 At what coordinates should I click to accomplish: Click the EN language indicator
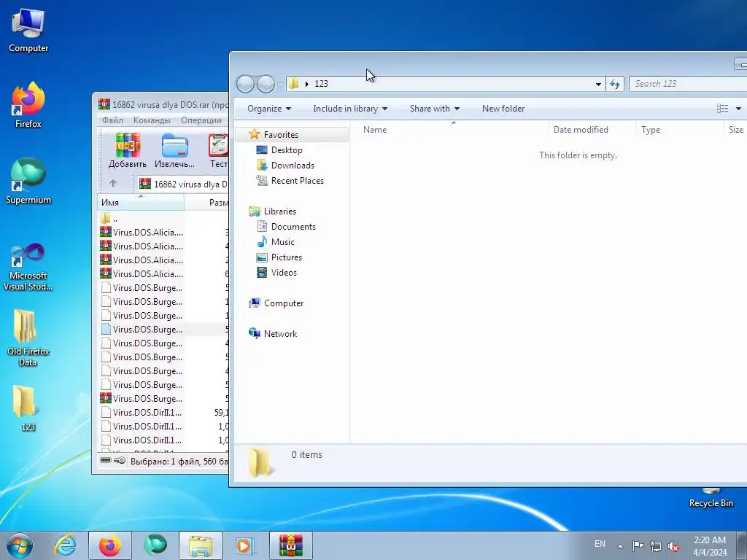point(600,544)
